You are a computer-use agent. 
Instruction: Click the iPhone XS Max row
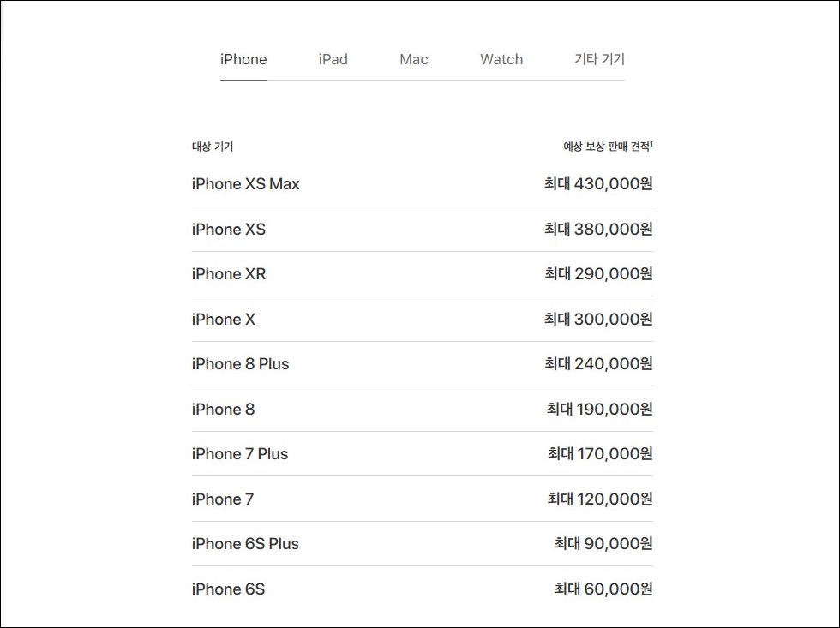click(422, 183)
